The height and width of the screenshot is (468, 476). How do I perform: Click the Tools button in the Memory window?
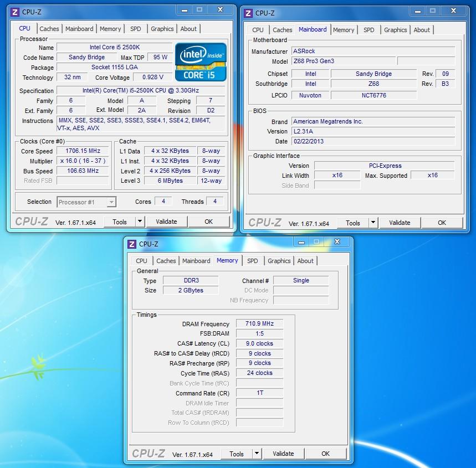pyautogui.click(x=237, y=454)
